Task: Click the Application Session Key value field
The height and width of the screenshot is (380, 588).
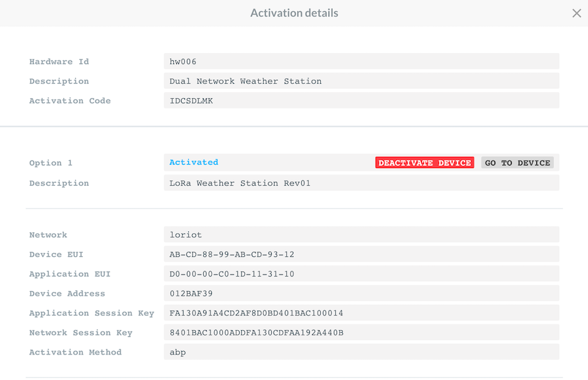Action: tap(361, 313)
